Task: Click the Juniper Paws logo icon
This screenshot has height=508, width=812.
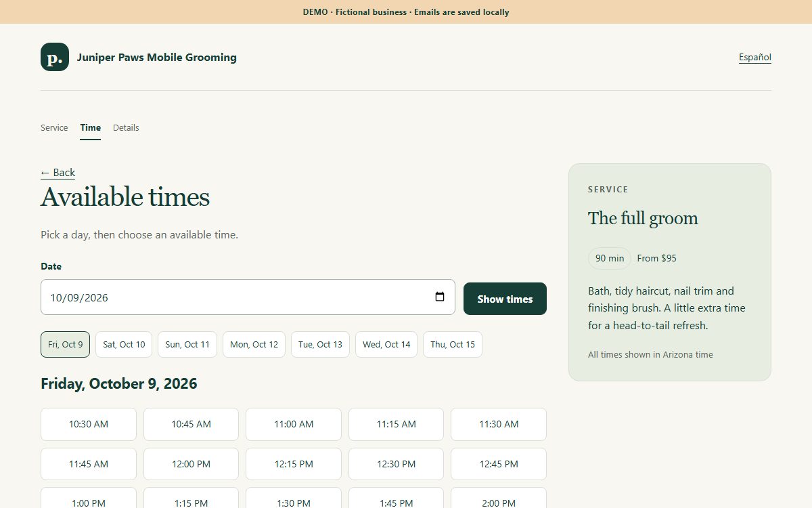Action: tap(55, 57)
